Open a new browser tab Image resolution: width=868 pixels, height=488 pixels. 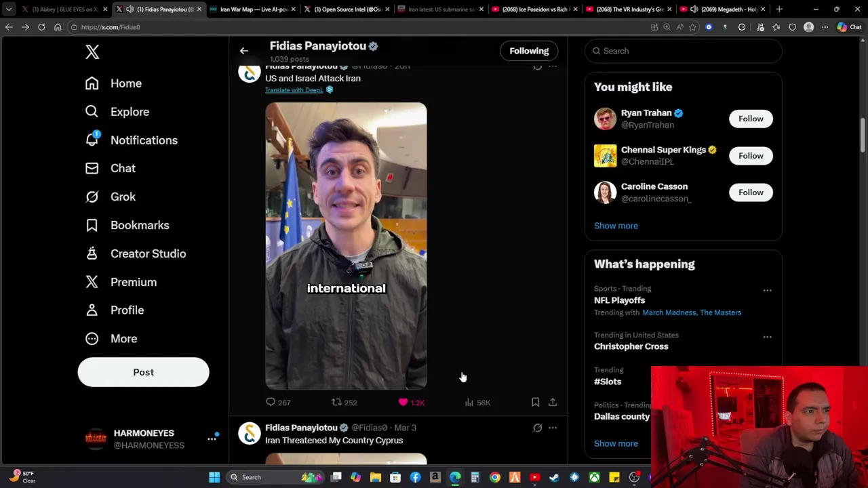tap(779, 9)
